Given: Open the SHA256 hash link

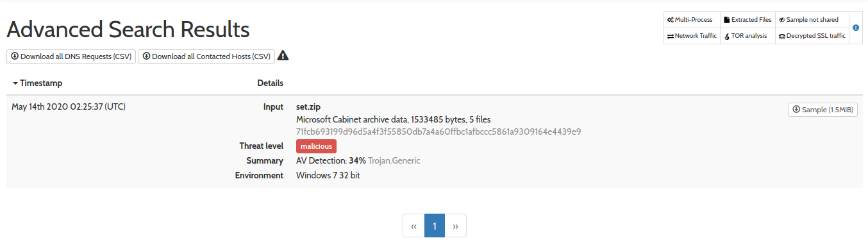Looking at the screenshot, I should point(438,132).
